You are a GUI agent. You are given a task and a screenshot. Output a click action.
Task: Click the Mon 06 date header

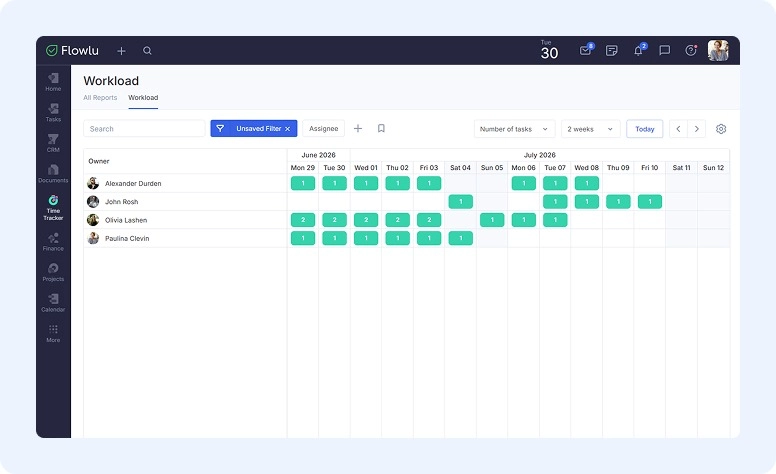coord(524,168)
